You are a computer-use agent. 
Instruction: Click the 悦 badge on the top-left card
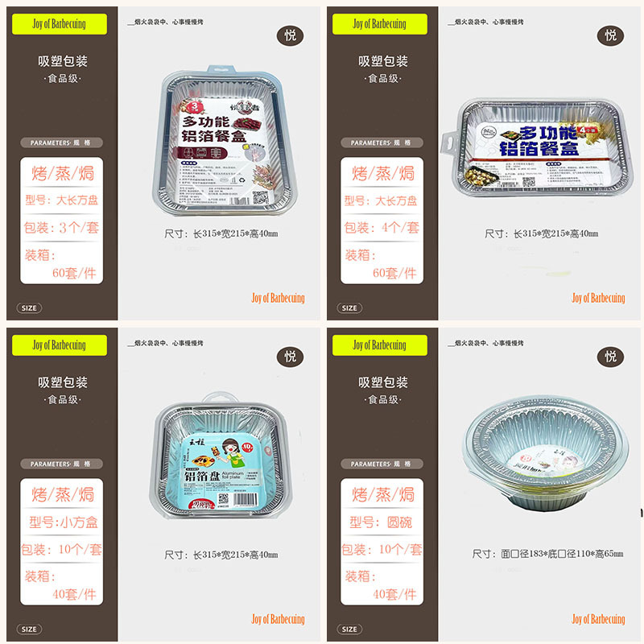[x=290, y=35]
